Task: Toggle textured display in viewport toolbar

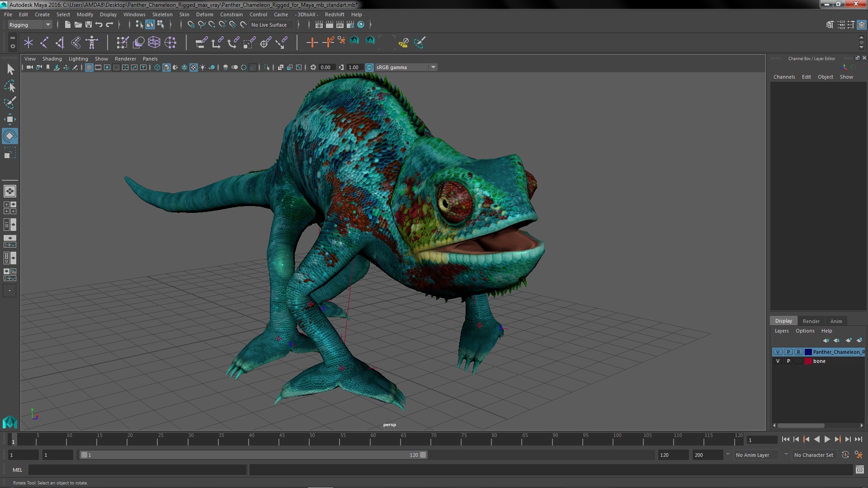Action: point(193,67)
